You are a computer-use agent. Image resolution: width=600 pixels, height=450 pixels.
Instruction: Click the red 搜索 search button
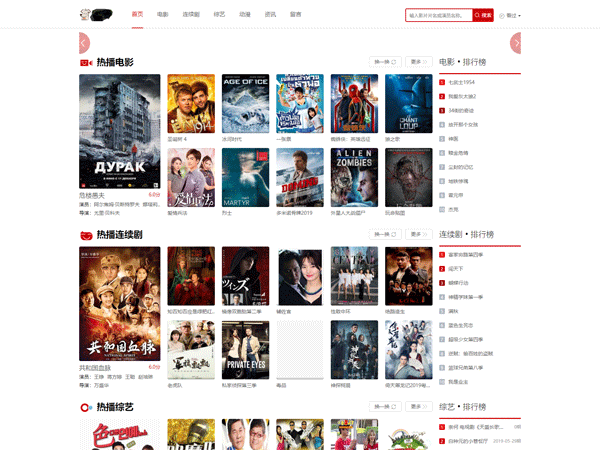[485, 15]
